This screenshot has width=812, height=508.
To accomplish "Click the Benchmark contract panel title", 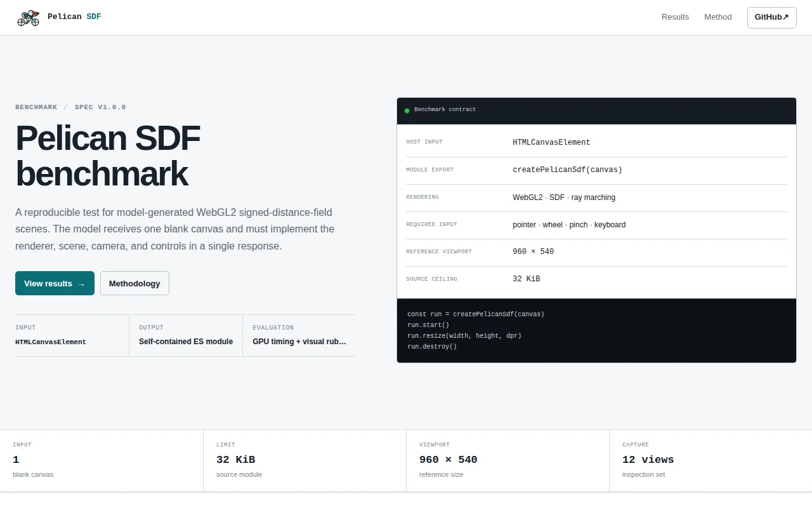I will click(x=445, y=110).
